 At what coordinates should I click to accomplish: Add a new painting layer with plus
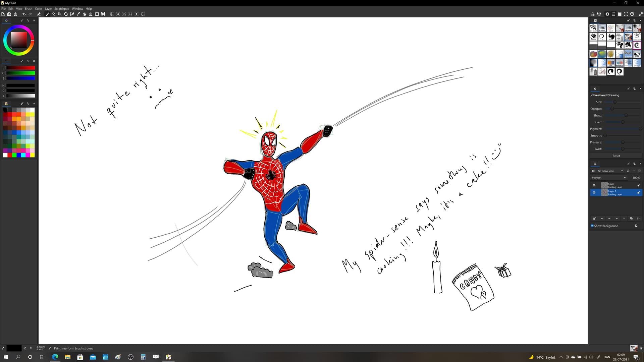click(602, 219)
